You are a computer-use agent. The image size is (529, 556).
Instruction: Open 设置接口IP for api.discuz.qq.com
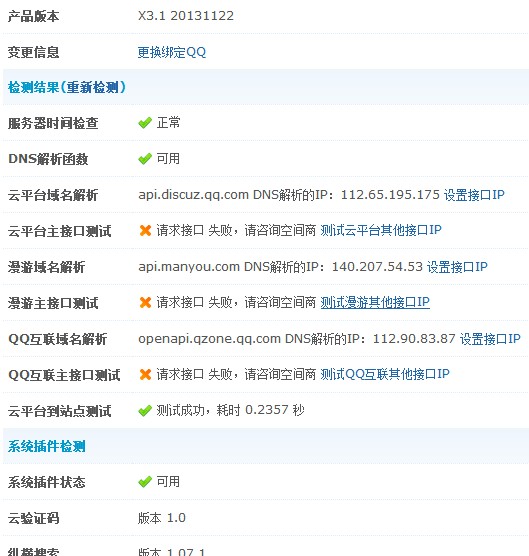[474, 195]
